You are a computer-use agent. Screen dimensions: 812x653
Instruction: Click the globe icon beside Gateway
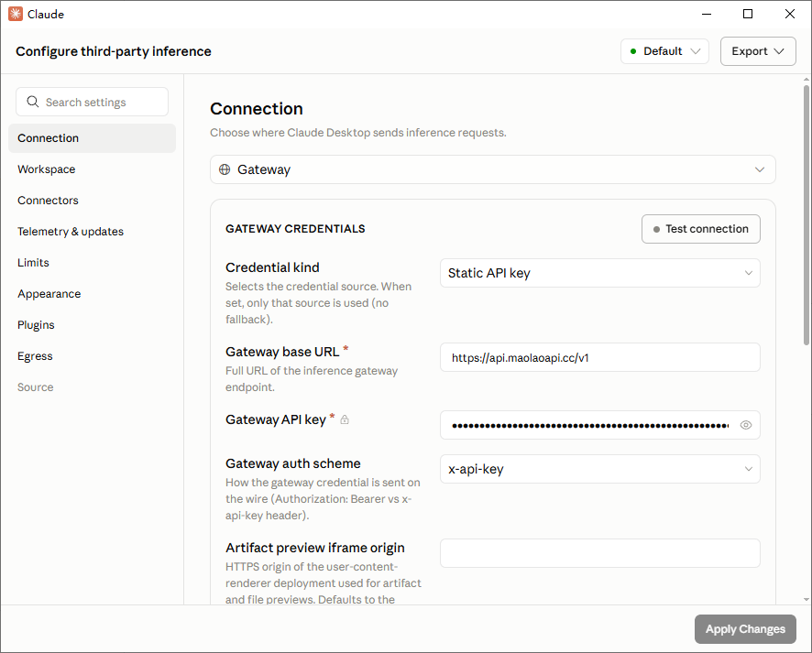(225, 169)
